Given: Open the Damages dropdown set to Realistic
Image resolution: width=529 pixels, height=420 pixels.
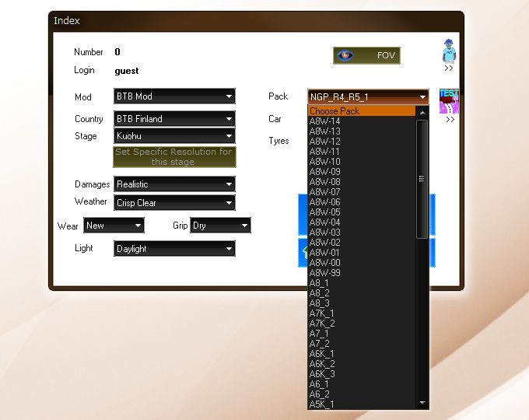Looking at the screenshot, I should click(x=174, y=184).
